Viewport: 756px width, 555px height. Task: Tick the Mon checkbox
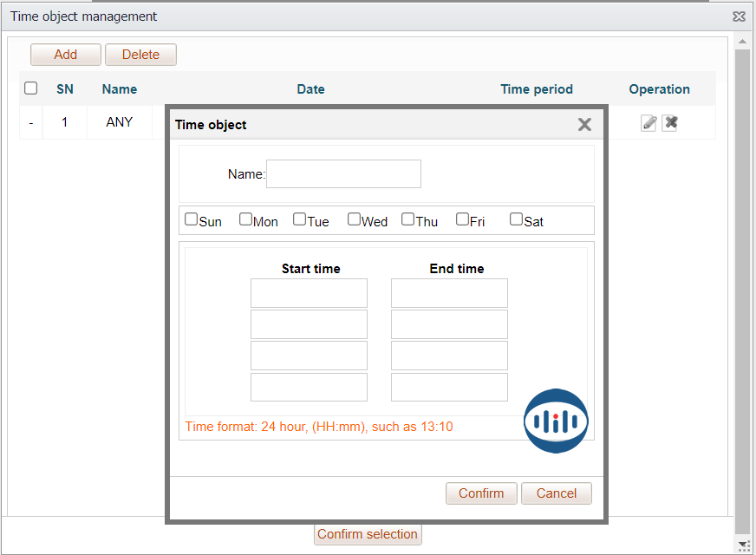[x=246, y=219]
